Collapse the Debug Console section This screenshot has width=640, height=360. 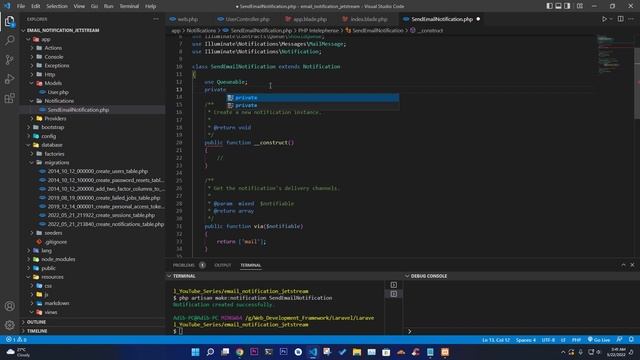(429, 276)
